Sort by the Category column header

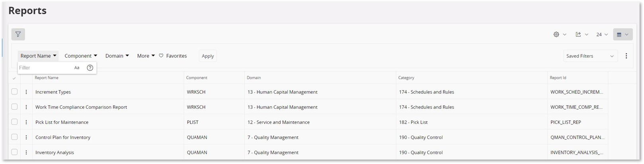(x=406, y=78)
